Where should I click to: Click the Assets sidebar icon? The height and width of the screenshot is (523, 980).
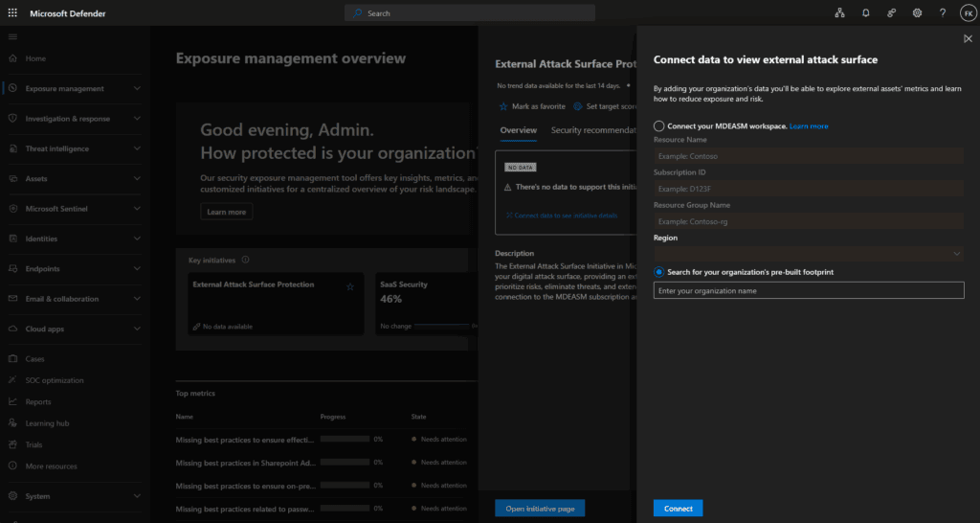[12, 178]
